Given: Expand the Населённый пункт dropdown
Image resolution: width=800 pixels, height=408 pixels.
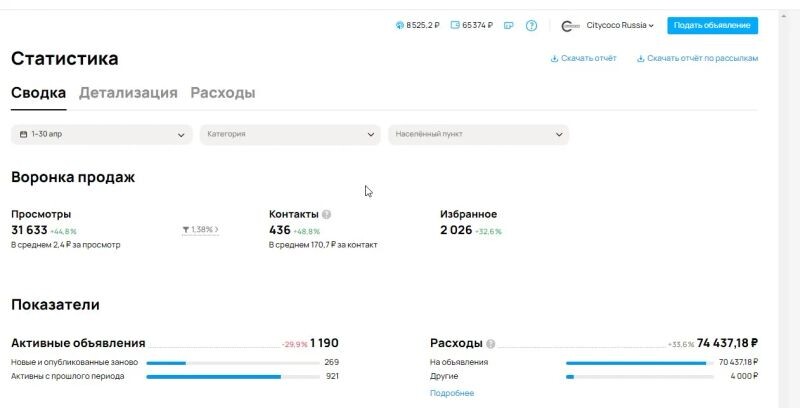Looking at the screenshot, I should [x=478, y=134].
